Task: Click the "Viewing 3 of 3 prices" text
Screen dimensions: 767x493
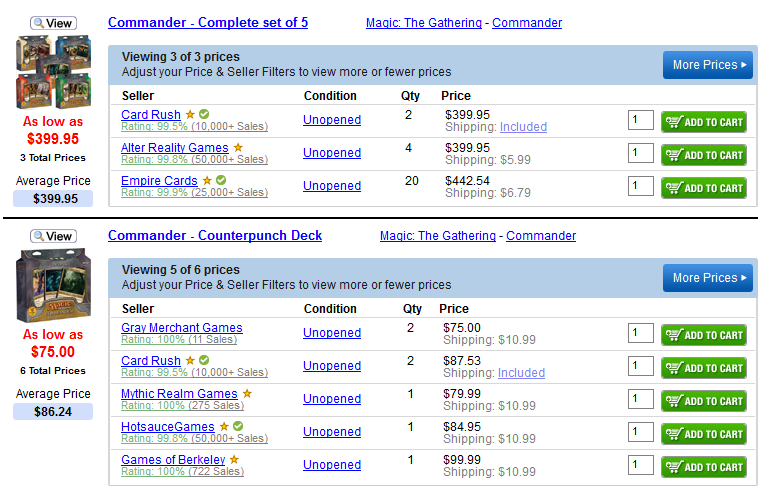Action: coord(180,57)
